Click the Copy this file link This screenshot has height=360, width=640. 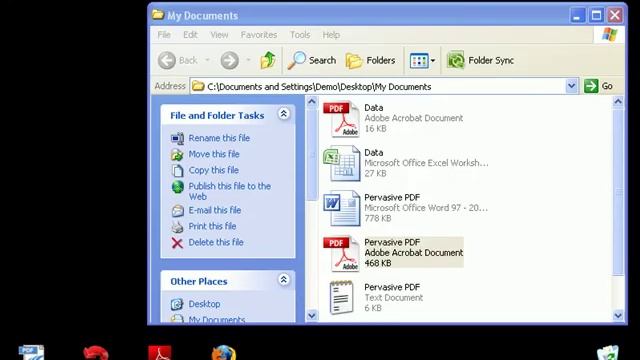pyautogui.click(x=213, y=170)
